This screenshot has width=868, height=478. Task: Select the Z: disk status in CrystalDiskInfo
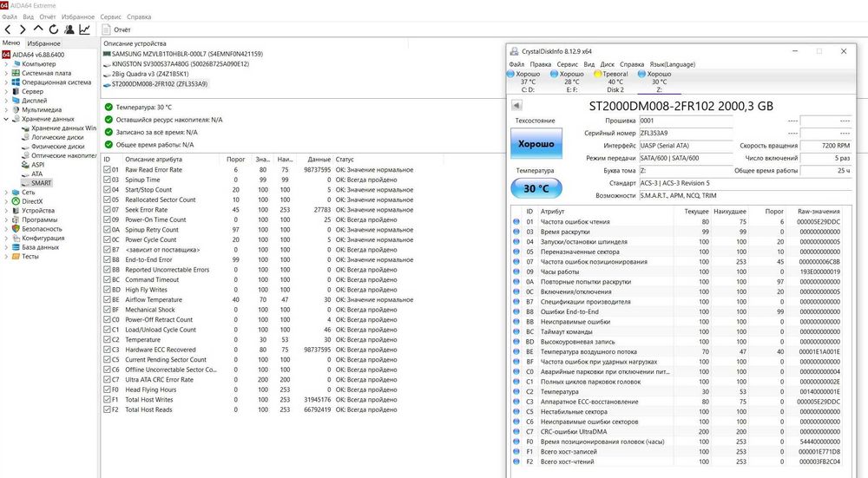pyautogui.click(x=654, y=82)
